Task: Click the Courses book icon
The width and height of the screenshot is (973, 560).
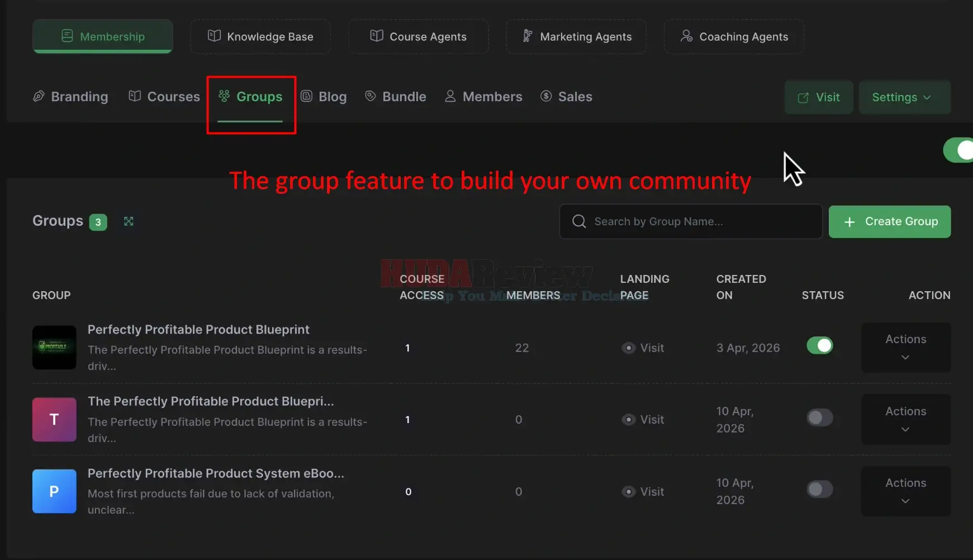Action: click(135, 96)
